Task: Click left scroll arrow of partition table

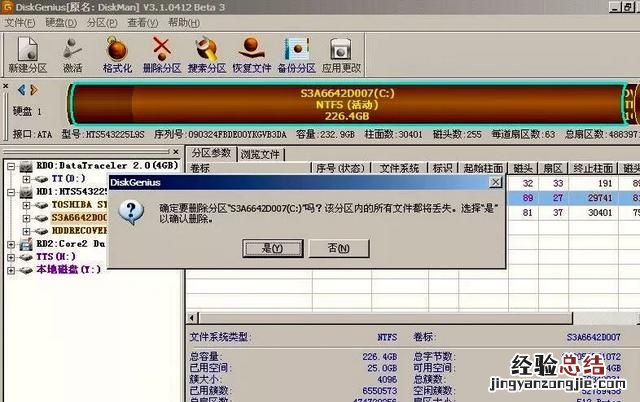Action: (192, 318)
